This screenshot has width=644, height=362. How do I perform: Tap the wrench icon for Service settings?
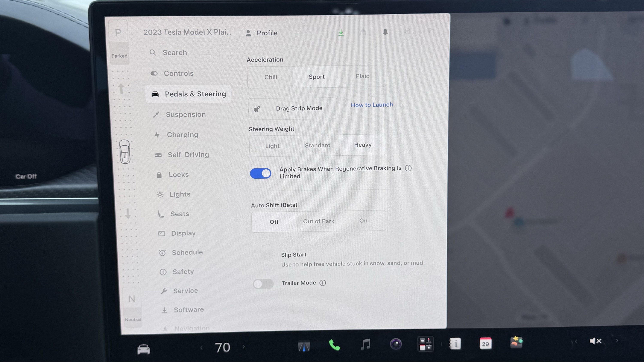(x=164, y=291)
